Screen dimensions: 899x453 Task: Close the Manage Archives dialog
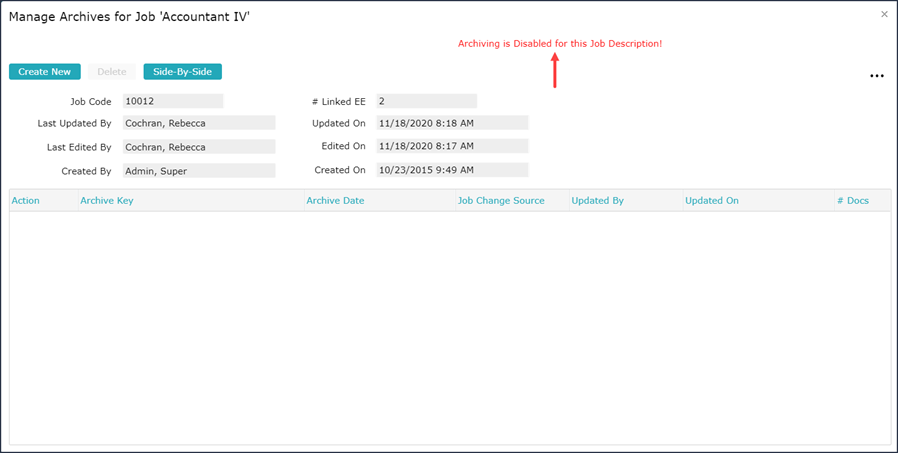(x=884, y=14)
